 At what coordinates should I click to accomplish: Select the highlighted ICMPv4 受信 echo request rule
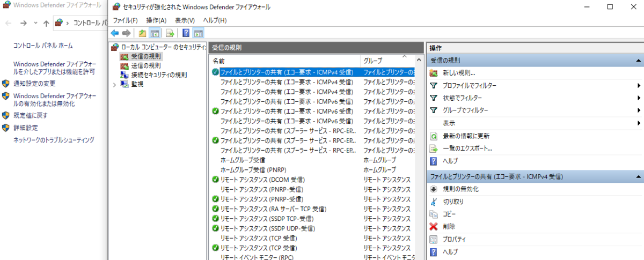tap(312, 72)
